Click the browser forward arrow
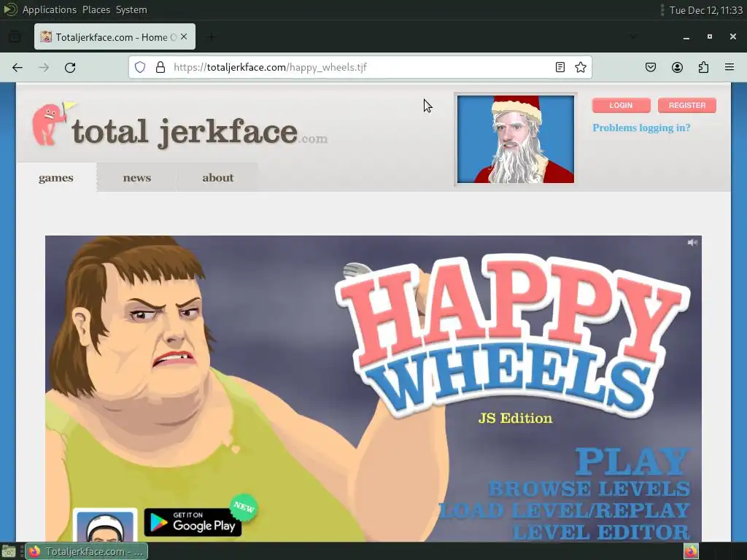This screenshot has height=560, width=747. tap(44, 68)
